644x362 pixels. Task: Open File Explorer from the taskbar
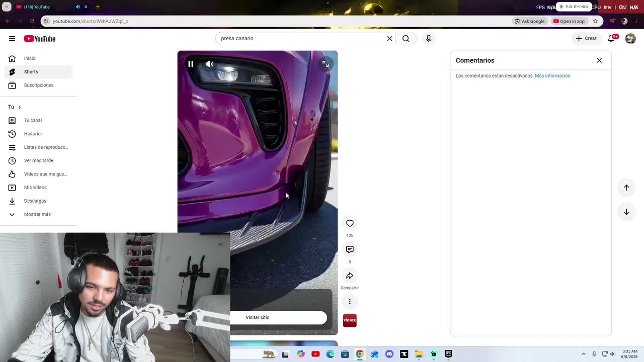(x=419, y=354)
